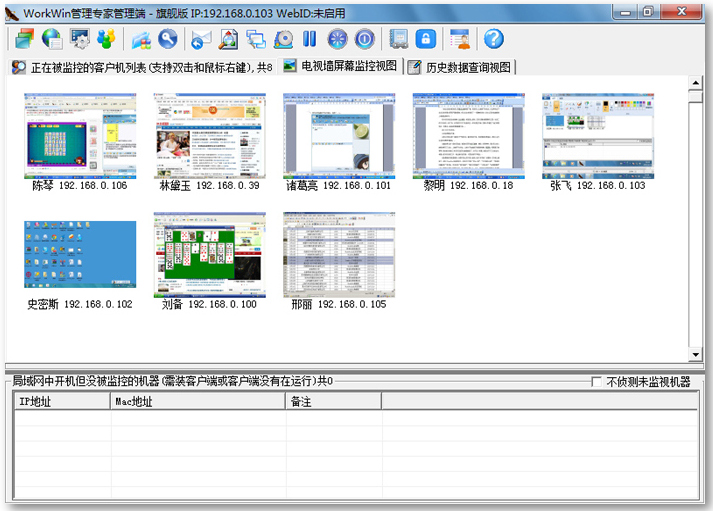Switch to the 历史数据查询视图 tab
Image resolution: width=713 pixels, height=511 pixels.
point(460,67)
